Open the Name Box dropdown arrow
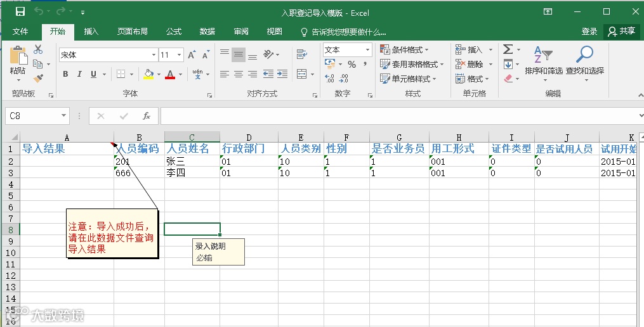The height and width of the screenshot is (327, 644). coord(63,116)
